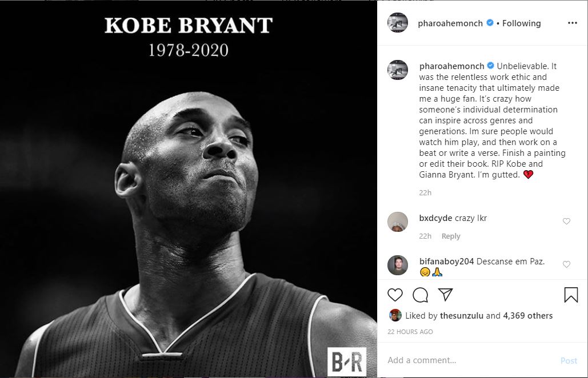The height and width of the screenshot is (378, 588).
Task: Click the Following button in header
Action: pyautogui.click(x=521, y=23)
